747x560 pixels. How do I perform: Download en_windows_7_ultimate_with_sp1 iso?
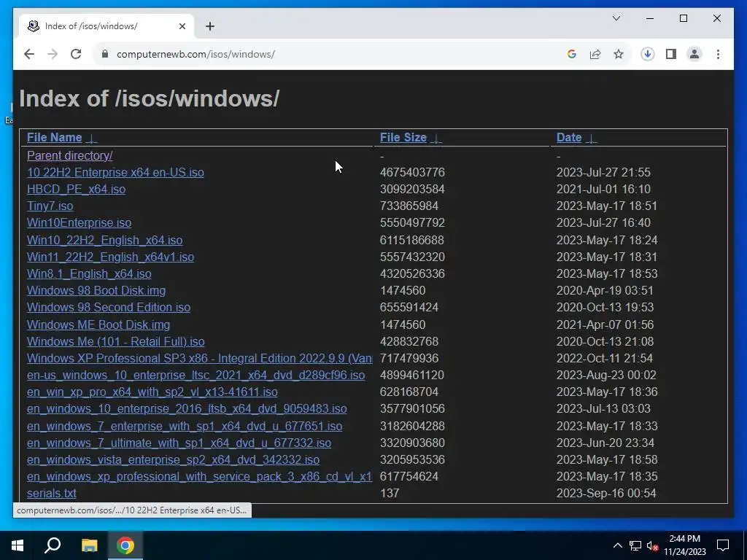179,443
